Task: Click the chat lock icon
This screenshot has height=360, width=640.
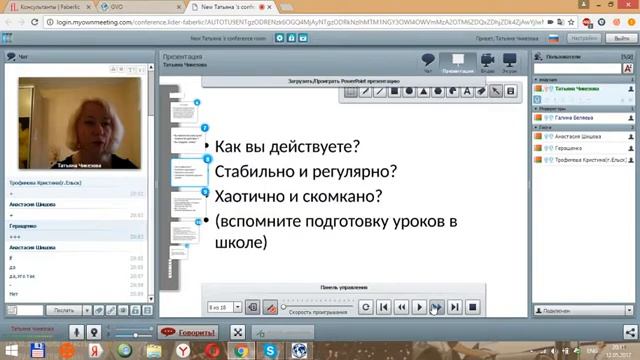Action: (136, 310)
